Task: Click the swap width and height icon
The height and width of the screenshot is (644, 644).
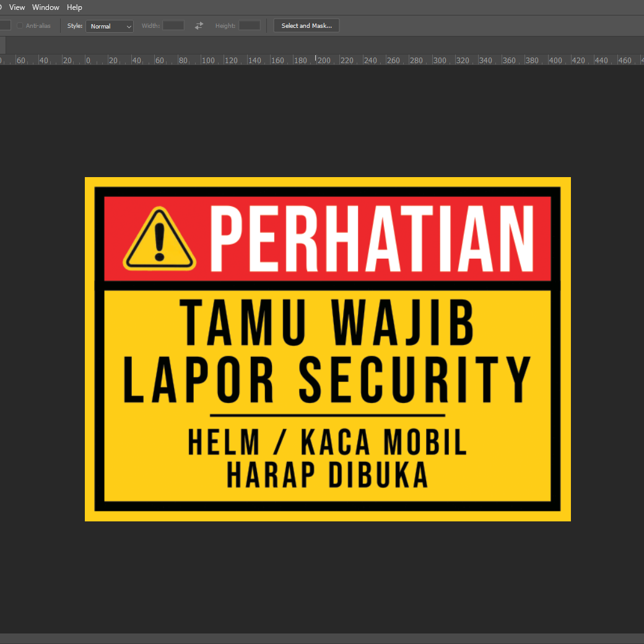Action: pyautogui.click(x=199, y=25)
